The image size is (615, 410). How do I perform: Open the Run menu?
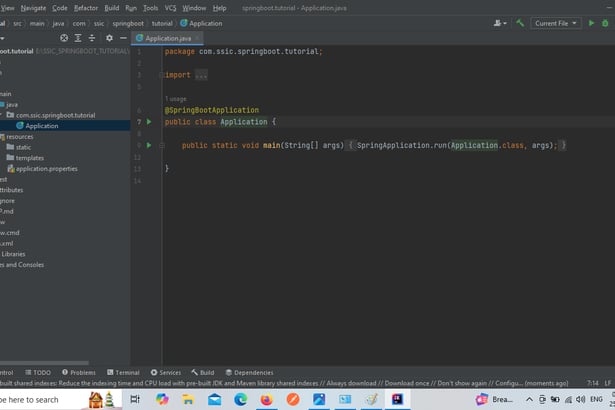(131, 8)
